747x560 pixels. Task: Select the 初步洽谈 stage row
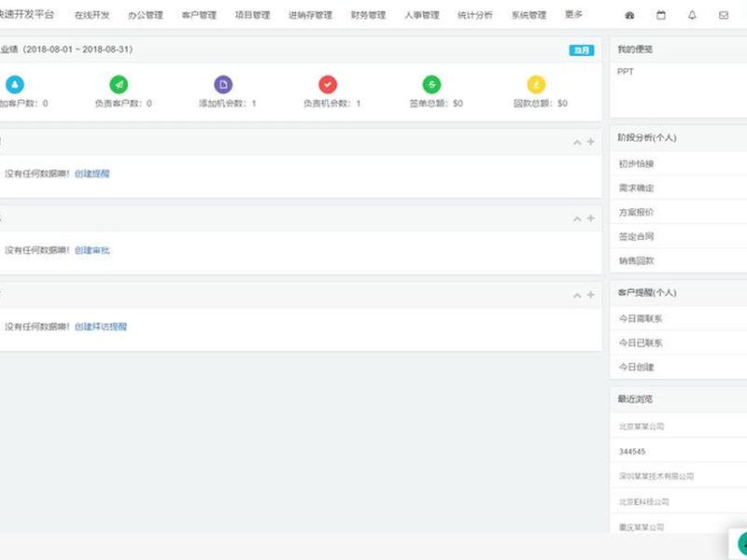click(679, 164)
